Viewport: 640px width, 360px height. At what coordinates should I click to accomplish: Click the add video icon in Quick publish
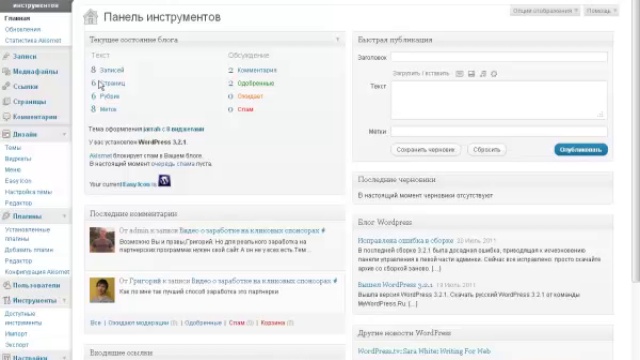(471, 74)
